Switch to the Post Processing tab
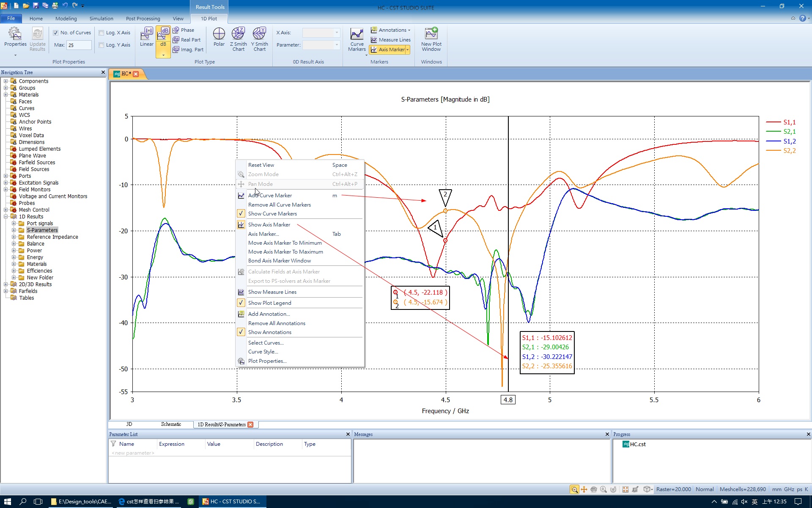 [x=143, y=19]
